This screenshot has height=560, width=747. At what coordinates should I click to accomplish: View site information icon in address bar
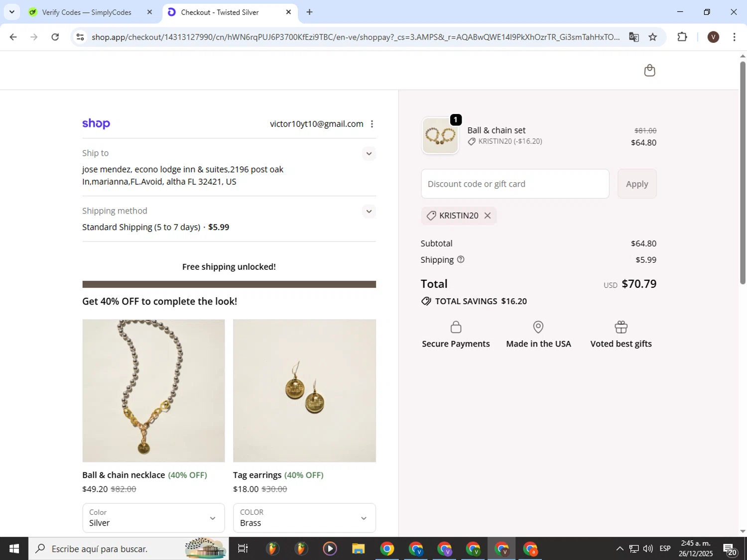pos(80,37)
